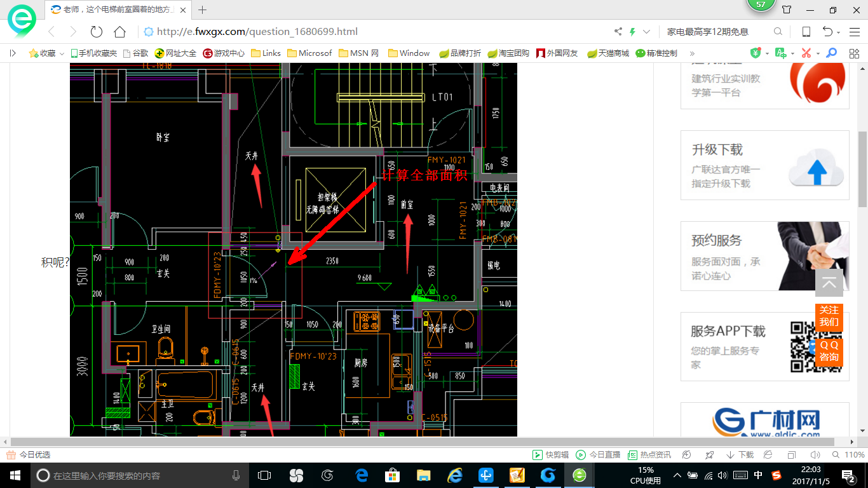Click the Cortana search box on taskbar
Screen dimensions: 868x488
click(x=139, y=475)
